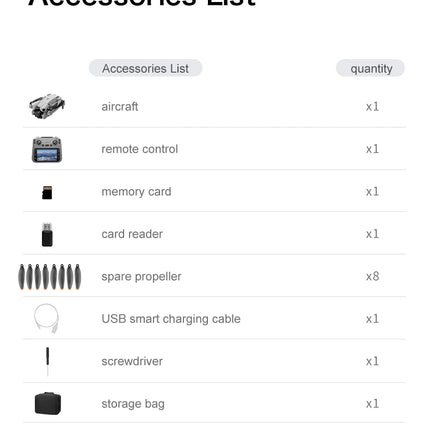430x430 pixels.
Task: Select the USB charging cable icon
Action: 47,318
